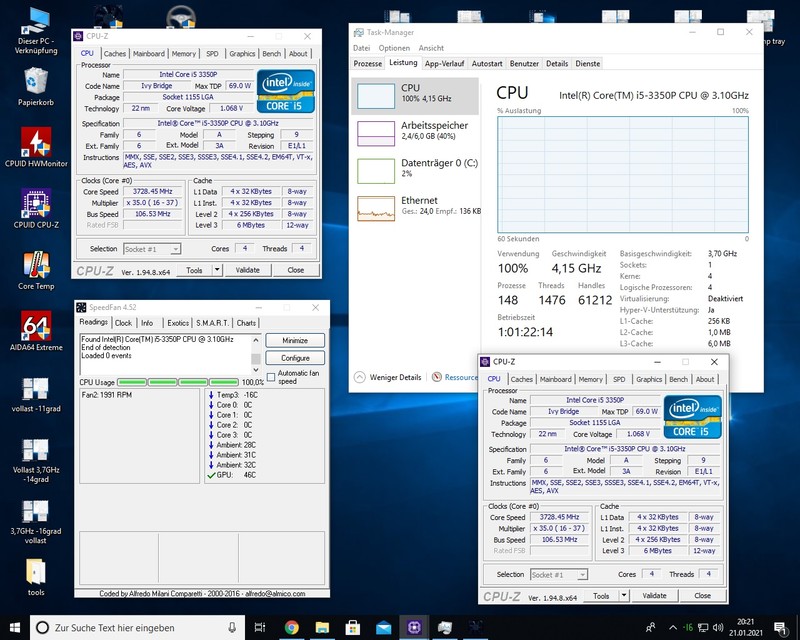Open the Papierkorb recycle bin icon
Screen dimensions: 800x640
pyautogui.click(x=36, y=87)
